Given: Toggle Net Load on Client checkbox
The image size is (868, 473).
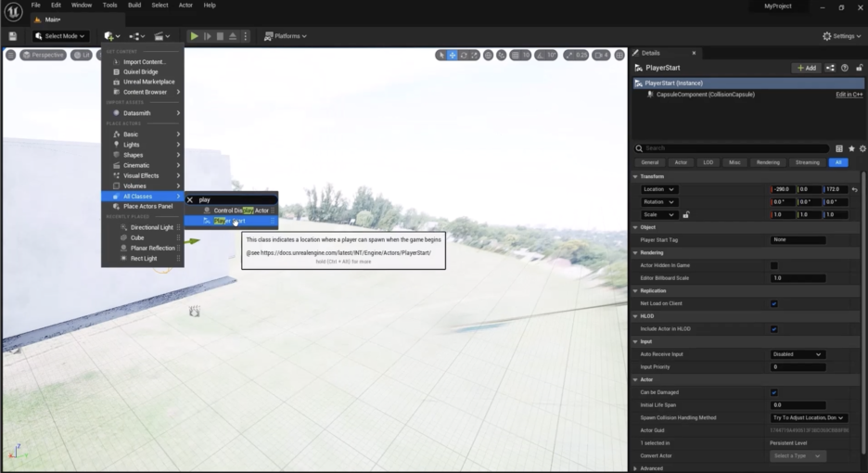Looking at the screenshot, I should (x=774, y=304).
